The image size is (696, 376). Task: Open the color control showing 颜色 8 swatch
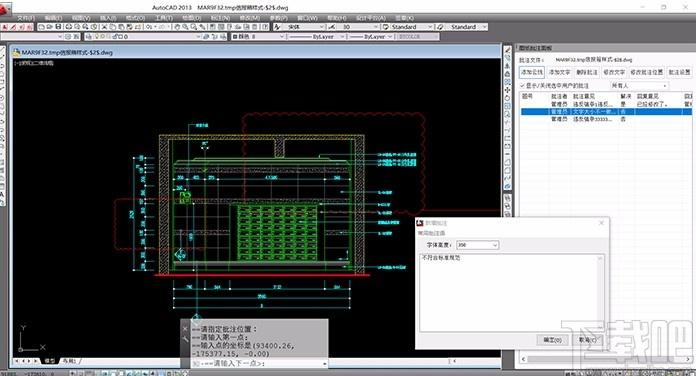tap(258, 36)
